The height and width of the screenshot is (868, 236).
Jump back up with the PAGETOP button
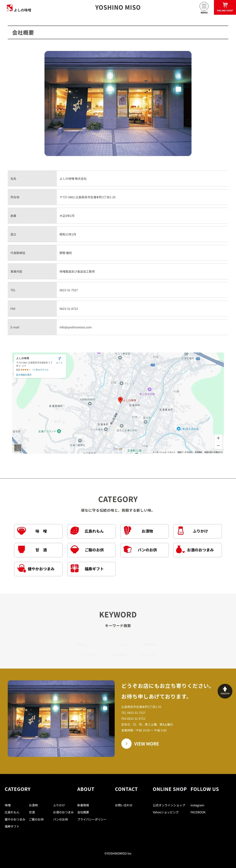coord(225,691)
